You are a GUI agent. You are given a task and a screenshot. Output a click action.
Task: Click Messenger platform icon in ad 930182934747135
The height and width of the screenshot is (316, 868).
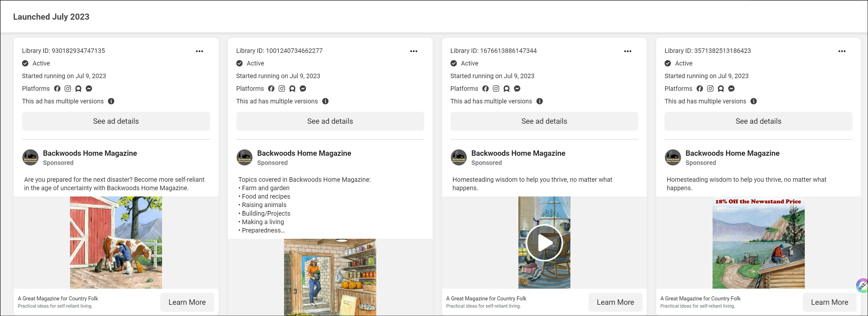[x=89, y=88]
